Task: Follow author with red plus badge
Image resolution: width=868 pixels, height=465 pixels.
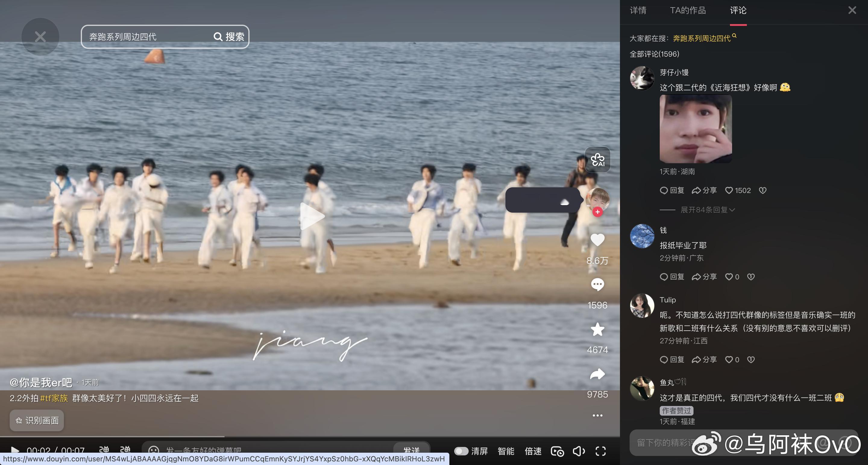Action: pyautogui.click(x=597, y=212)
